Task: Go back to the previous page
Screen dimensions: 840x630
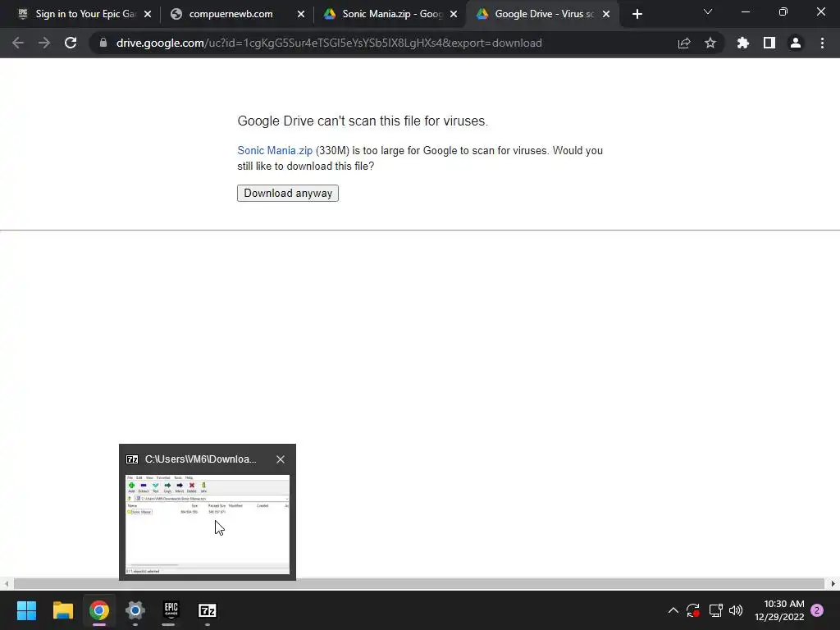Action: [x=18, y=43]
